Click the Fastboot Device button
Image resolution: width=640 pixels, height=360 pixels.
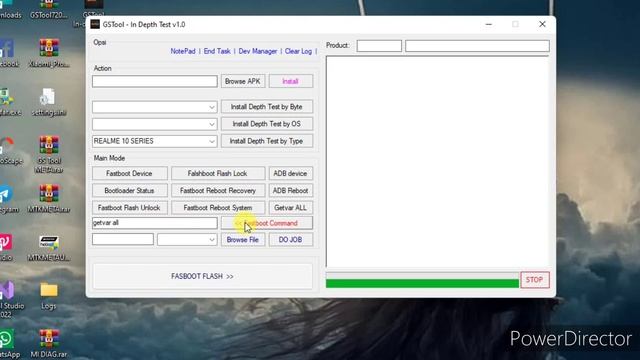(130, 173)
